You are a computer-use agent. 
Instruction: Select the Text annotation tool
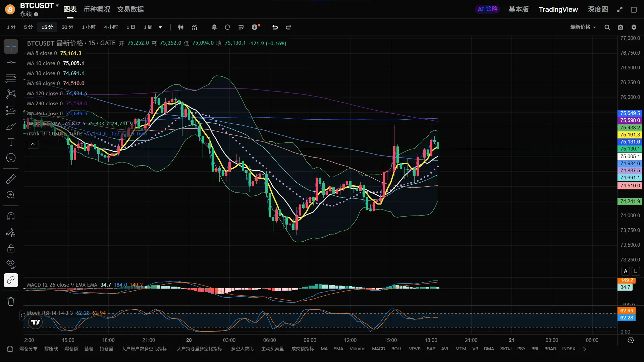[11, 142]
